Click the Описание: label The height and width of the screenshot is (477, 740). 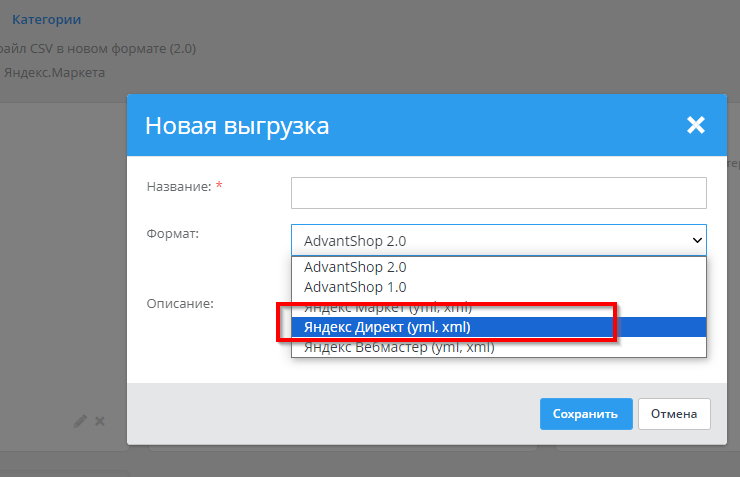(x=180, y=303)
